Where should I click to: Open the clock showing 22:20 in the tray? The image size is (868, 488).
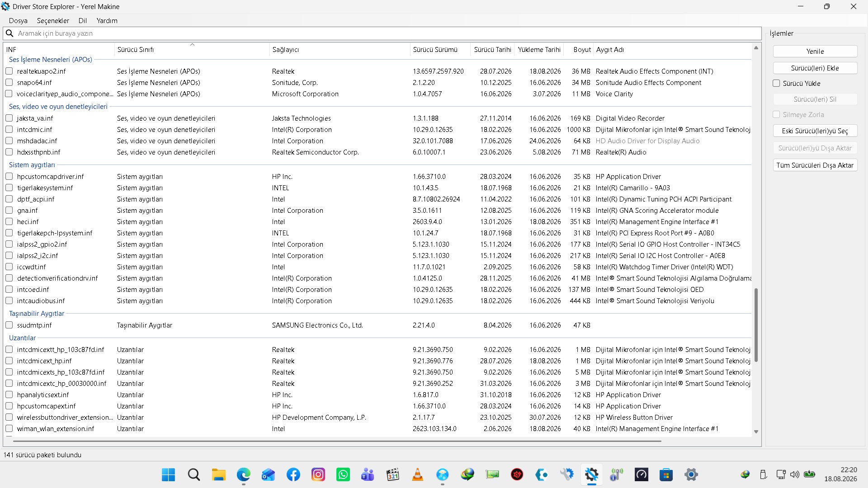pos(840,474)
